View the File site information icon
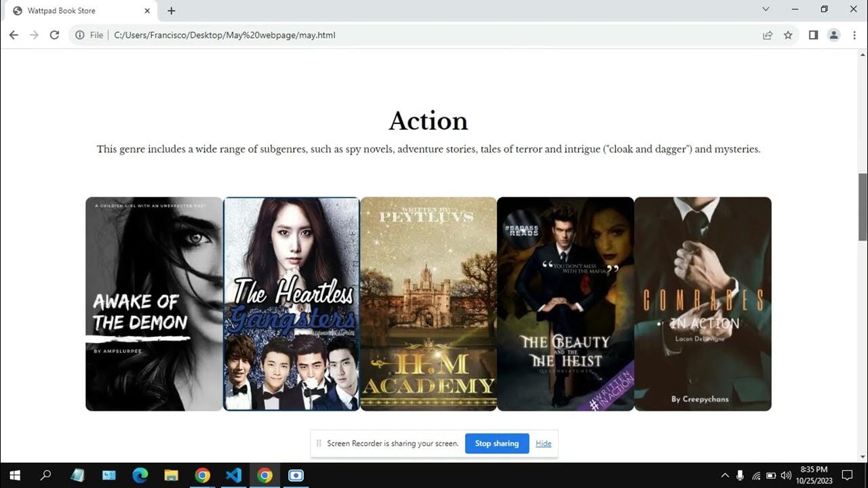This screenshot has width=868, height=488. 90,35
